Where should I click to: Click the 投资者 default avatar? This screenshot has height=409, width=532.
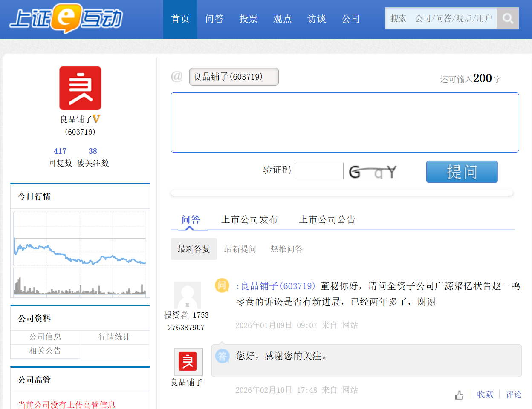click(x=188, y=295)
